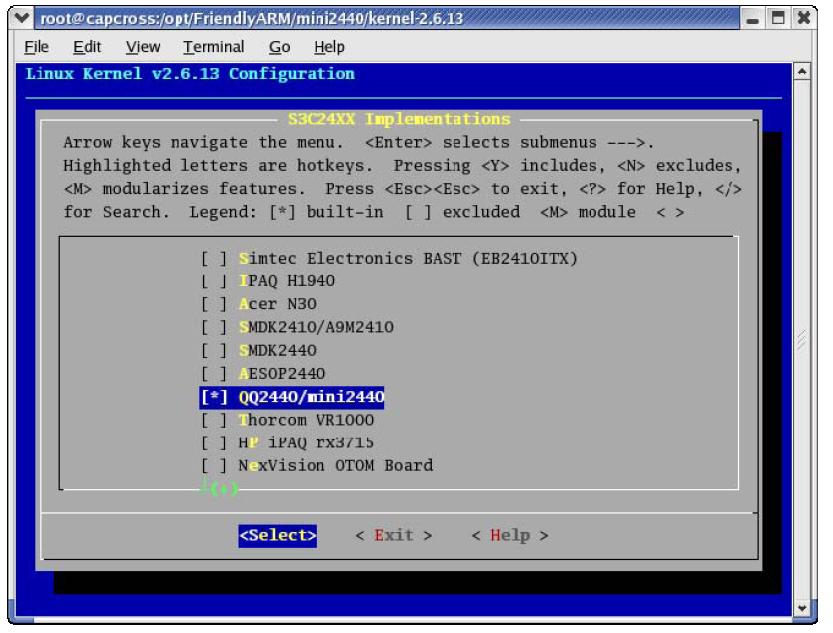The width and height of the screenshot is (833, 633).
Task: Click the scrollbar down arrow
Action: pos(802,608)
